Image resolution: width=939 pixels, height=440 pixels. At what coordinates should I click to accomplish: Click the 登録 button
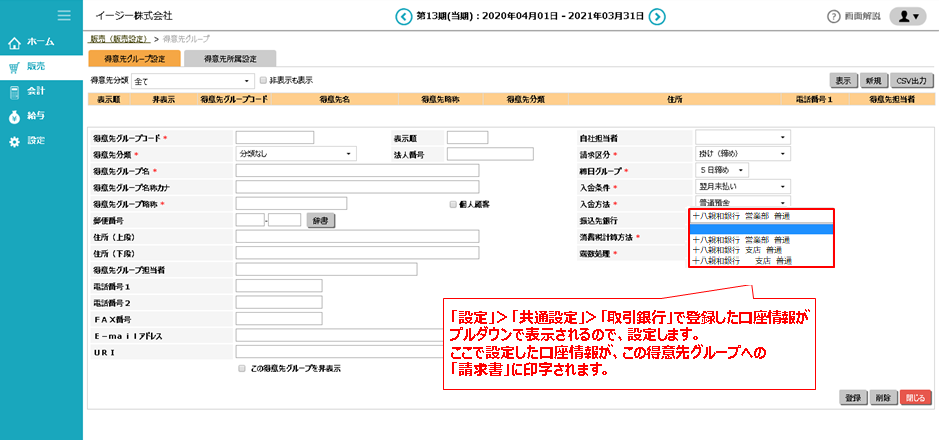[852, 397]
